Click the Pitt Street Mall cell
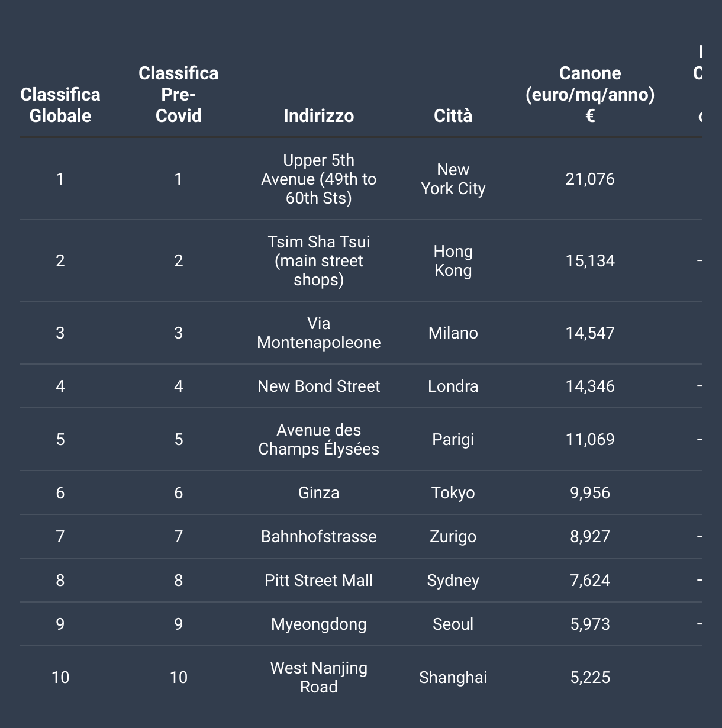This screenshot has height=728, width=722. coord(318,580)
